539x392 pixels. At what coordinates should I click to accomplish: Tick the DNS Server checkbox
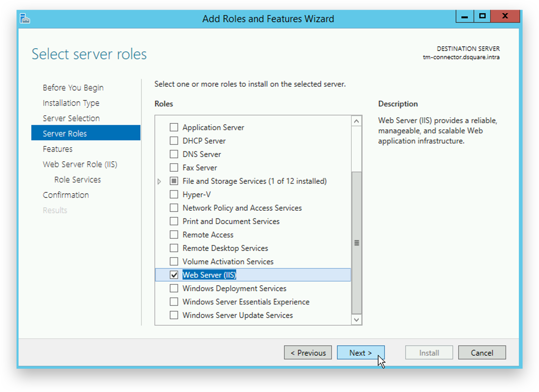(x=174, y=154)
